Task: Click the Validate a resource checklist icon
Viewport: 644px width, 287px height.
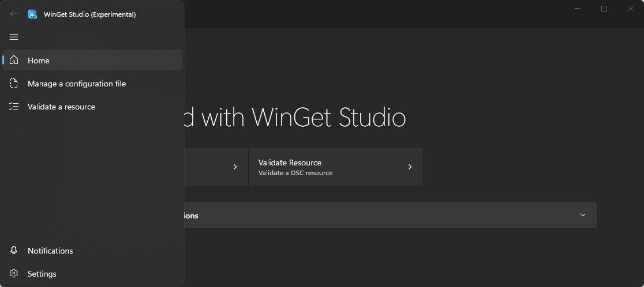Action: (x=14, y=107)
